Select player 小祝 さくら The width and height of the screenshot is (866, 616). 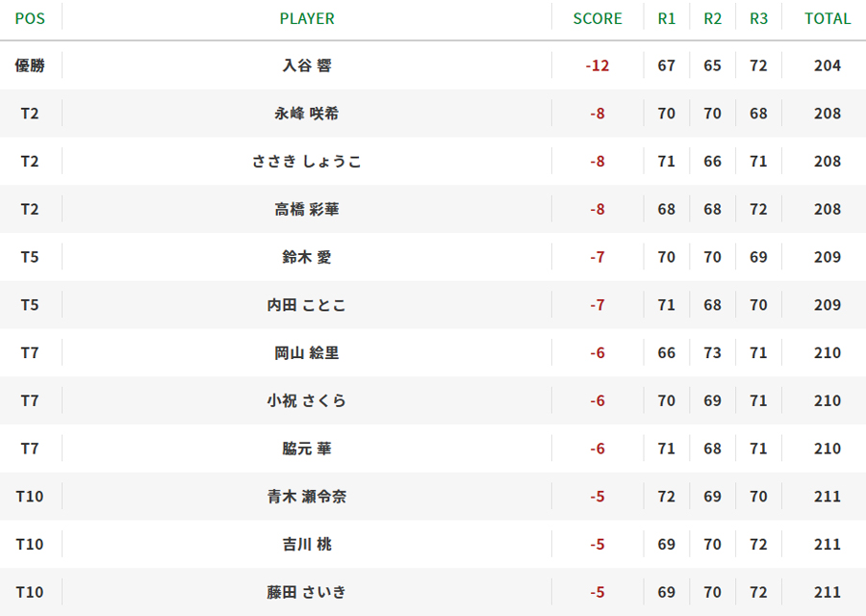(x=307, y=401)
